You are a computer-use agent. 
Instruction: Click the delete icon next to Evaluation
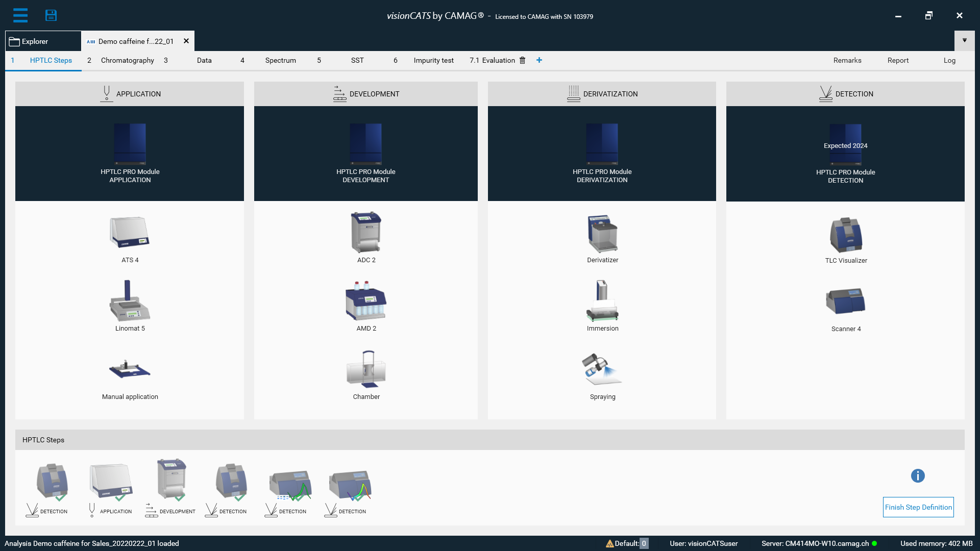click(523, 60)
